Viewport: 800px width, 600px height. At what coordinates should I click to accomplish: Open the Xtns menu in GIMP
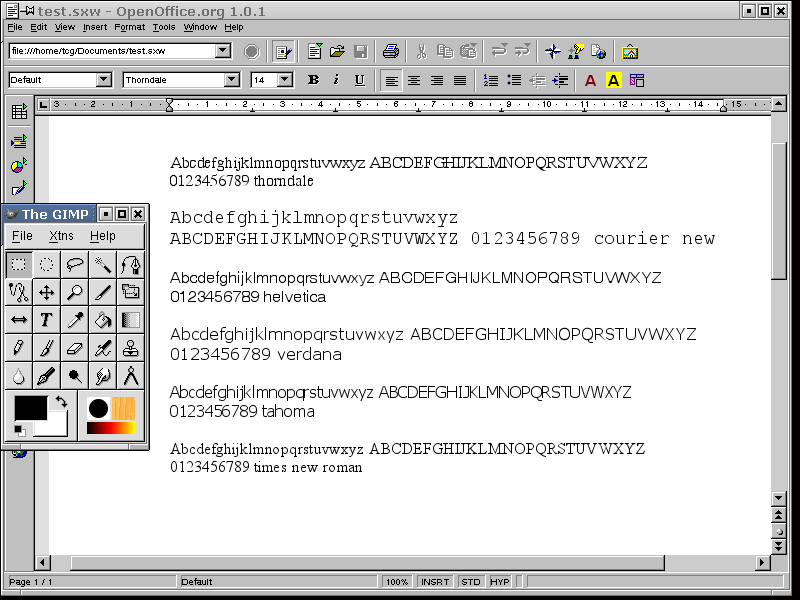[61, 236]
